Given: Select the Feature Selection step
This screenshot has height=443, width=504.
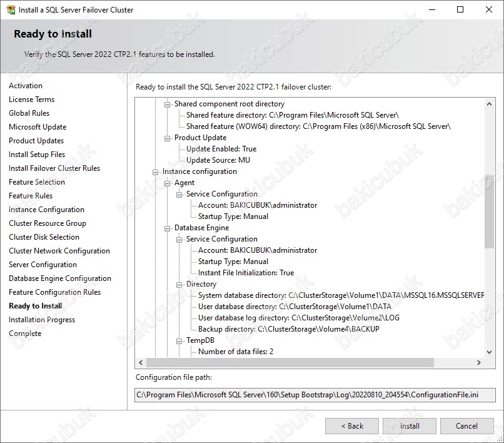Looking at the screenshot, I should pyautogui.click(x=37, y=182).
